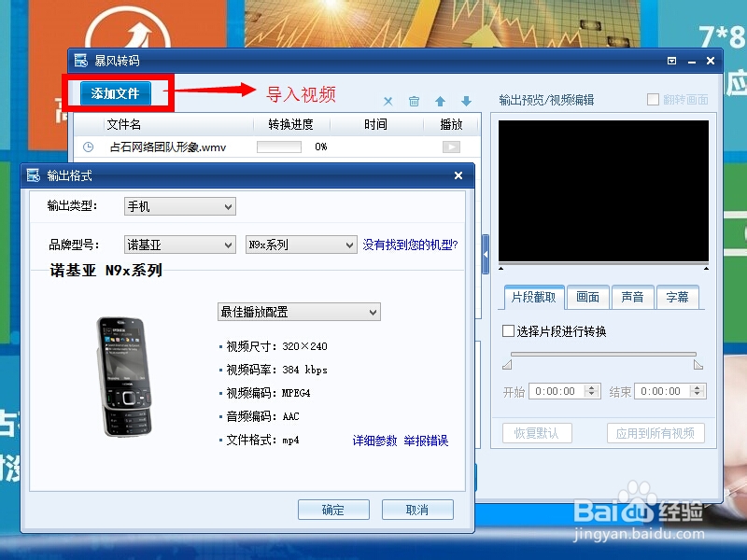
Task: Click the 举报错误 link
Action: [x=426, y=441]
